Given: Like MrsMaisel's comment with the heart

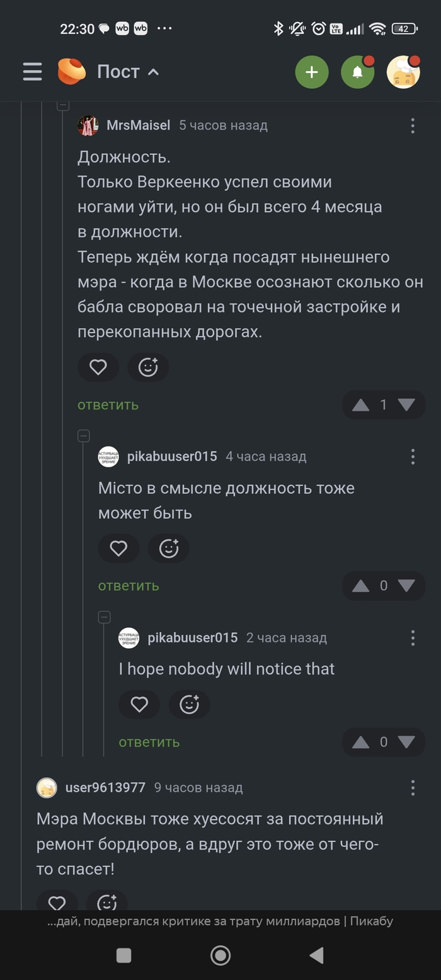Looking at the screenshot, I should pos(98,367).
